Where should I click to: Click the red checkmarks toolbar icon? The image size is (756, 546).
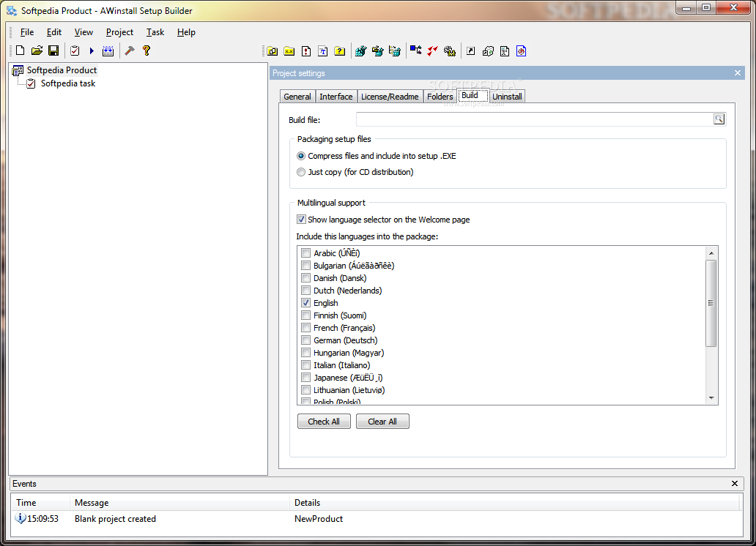[432, 51]
